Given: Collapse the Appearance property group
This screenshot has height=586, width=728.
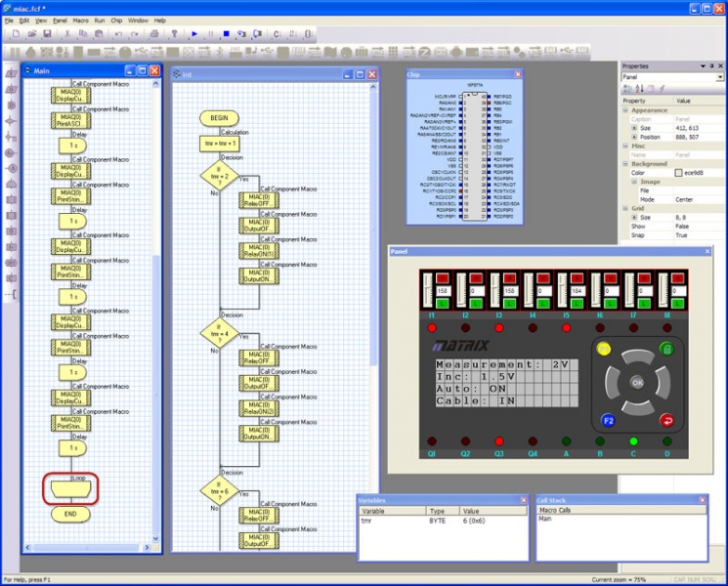Looking at the screenshot, I should [625, 110].
